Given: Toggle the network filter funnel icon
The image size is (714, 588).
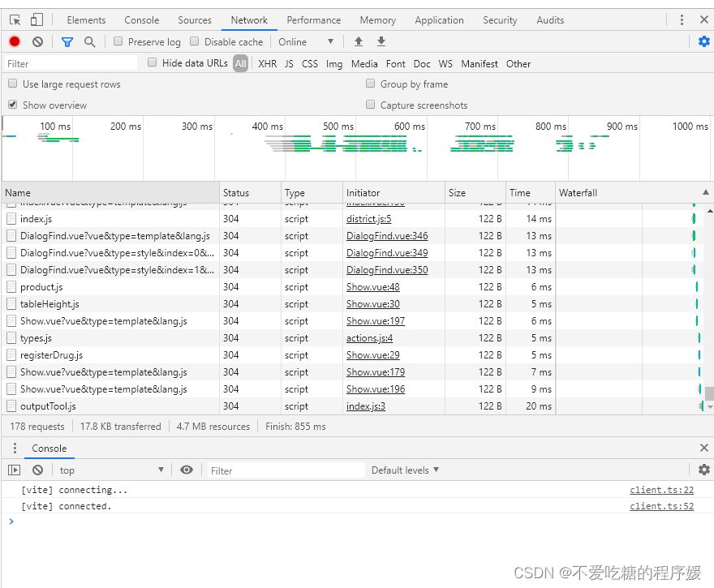Looking at the screenshot, I should 67,41.
